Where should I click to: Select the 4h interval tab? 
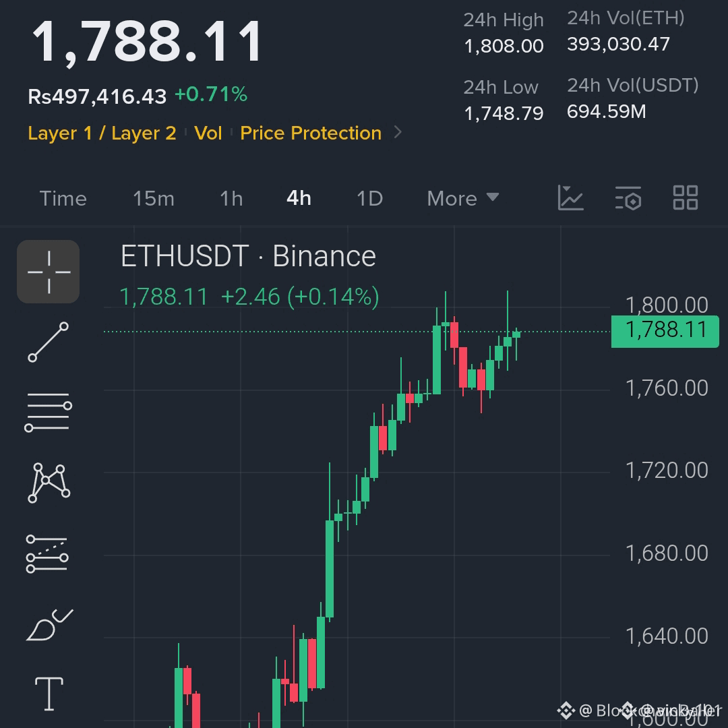tap(299, 198)
